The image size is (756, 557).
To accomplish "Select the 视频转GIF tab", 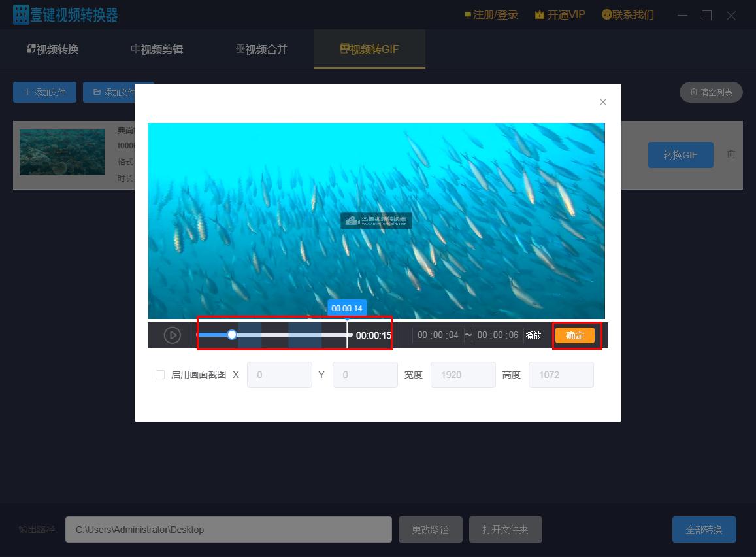I will pyautogui.click(x=369, y=49).
